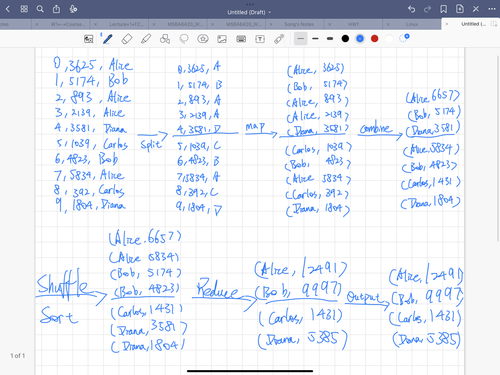Switch to the W1+-+Course tab
500x375 pixels.
68,24
